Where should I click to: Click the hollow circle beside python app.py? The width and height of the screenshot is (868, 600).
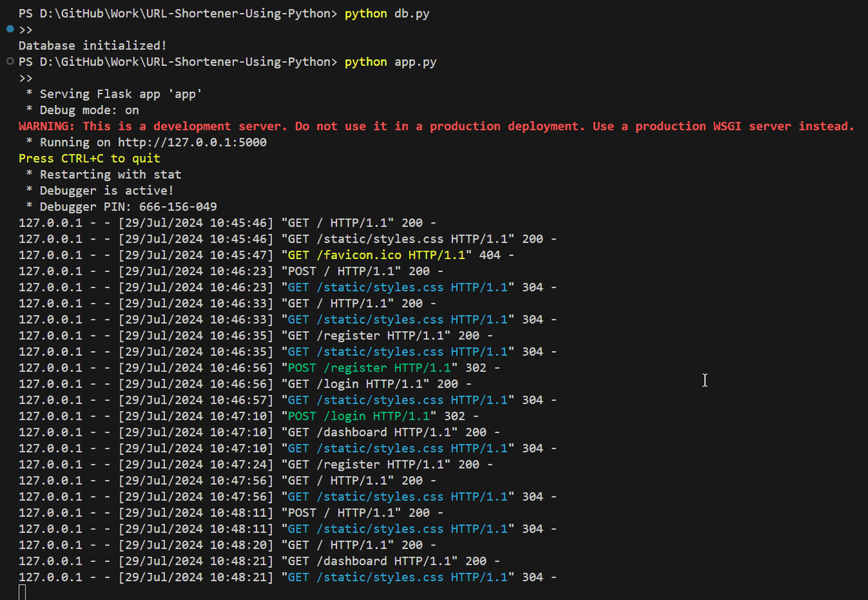coord(9,62)
